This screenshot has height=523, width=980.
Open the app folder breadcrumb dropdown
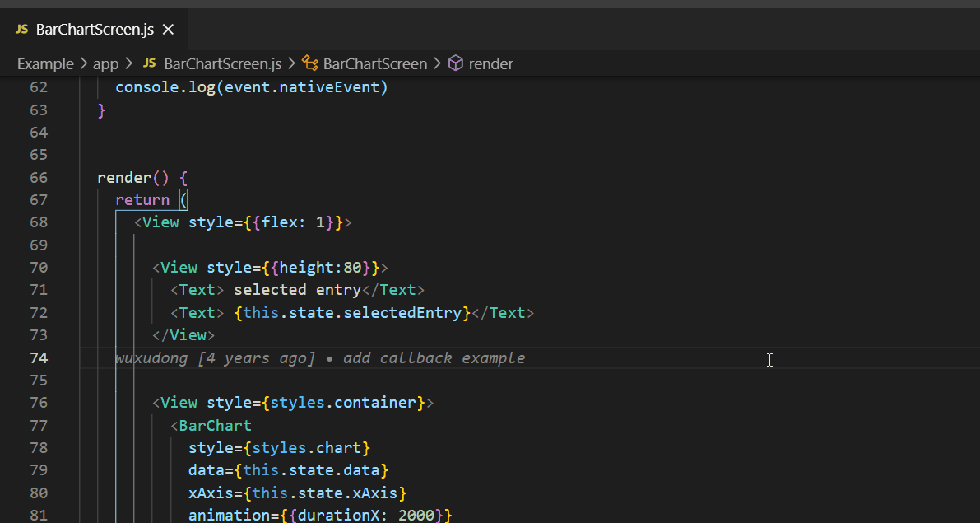[x=105, y=63]
